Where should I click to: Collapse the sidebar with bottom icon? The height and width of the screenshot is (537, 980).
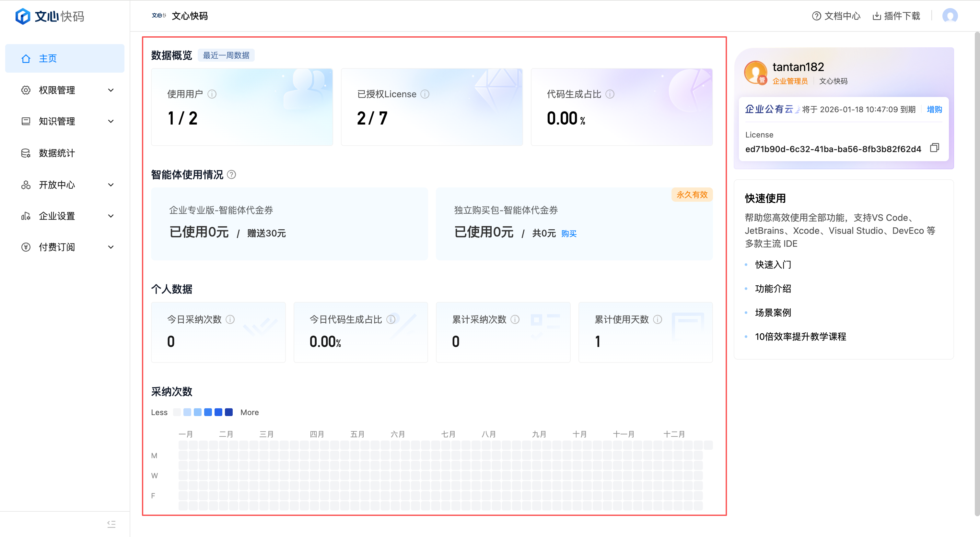click(111, 524)
